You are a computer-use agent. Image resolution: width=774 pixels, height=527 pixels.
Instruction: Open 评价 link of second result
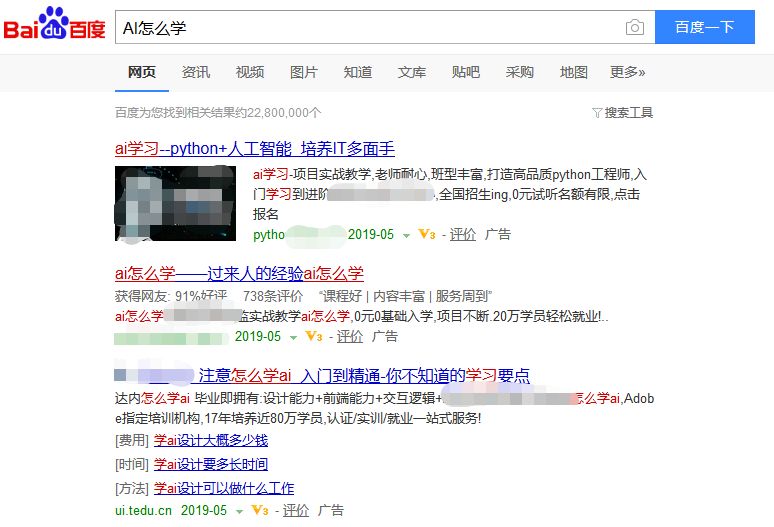click(x=349, y=337)
